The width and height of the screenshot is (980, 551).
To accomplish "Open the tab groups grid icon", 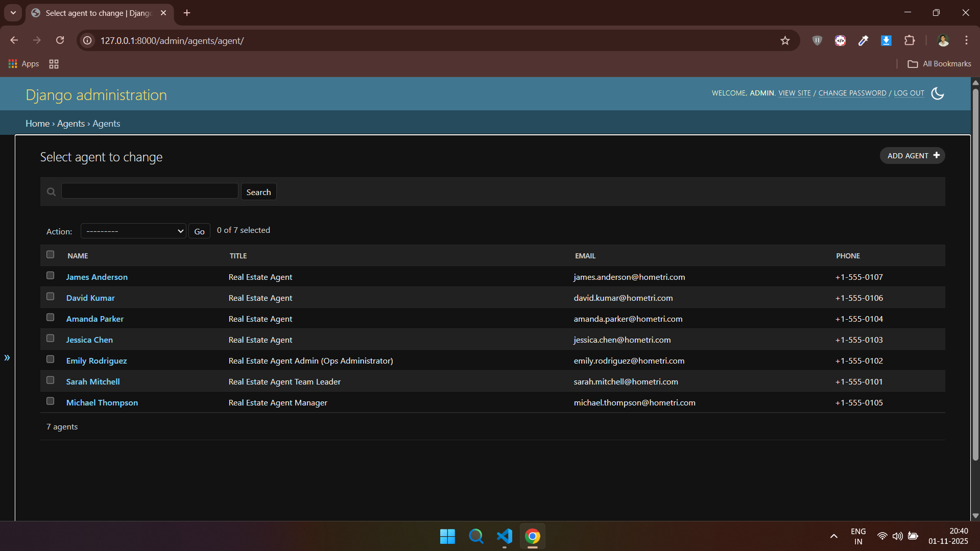I will pyautogui.click(x=54, y=64).
